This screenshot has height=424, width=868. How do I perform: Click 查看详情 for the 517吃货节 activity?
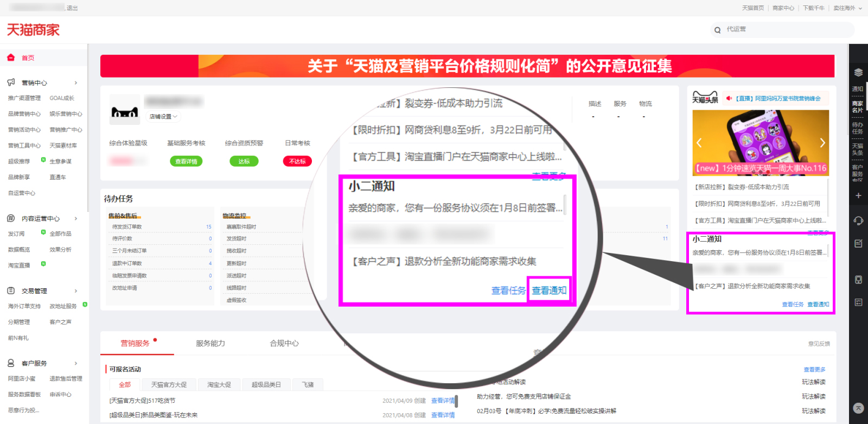443,401
